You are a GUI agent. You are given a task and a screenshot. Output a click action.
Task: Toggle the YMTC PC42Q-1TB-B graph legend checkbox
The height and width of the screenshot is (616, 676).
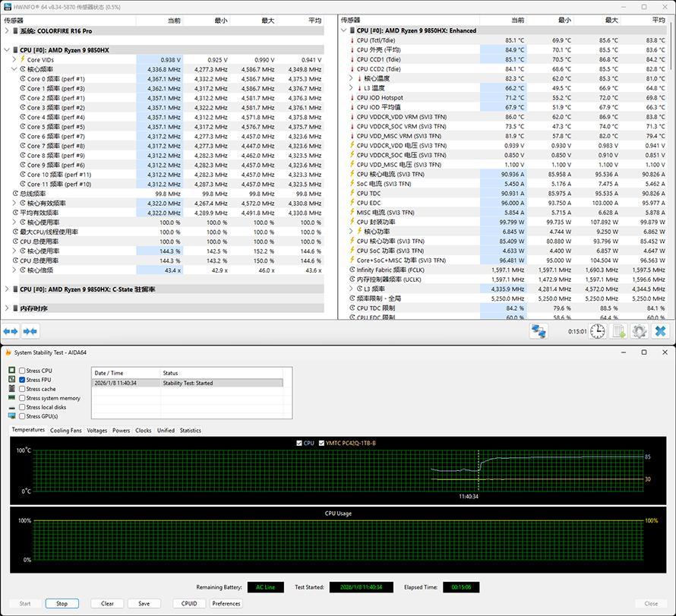[x=322, y=443]
